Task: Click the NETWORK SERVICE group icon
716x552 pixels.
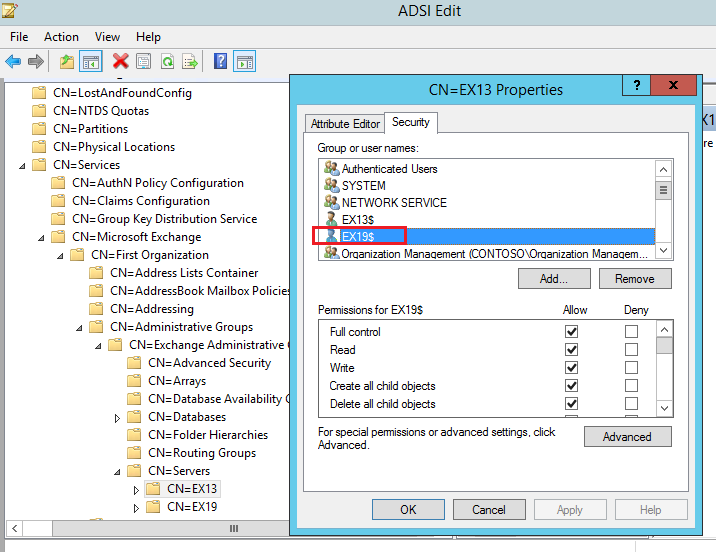Action: (x=331, y=202)
